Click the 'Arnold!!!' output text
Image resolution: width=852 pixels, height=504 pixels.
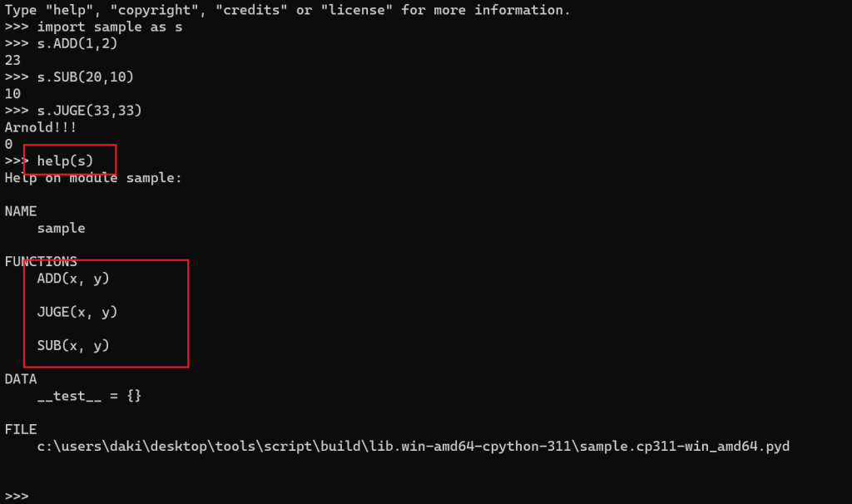click(41, 127)
